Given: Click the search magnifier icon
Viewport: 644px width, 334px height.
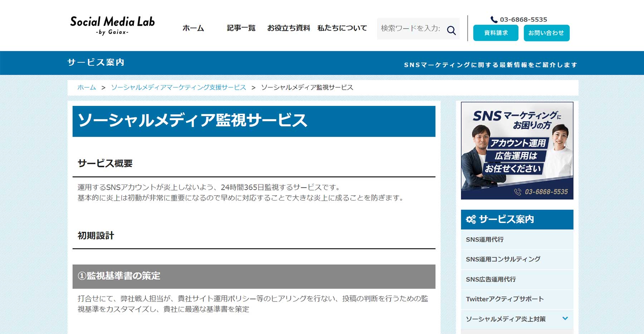Looking at the screenshot, I should click(x=452, y=30).
